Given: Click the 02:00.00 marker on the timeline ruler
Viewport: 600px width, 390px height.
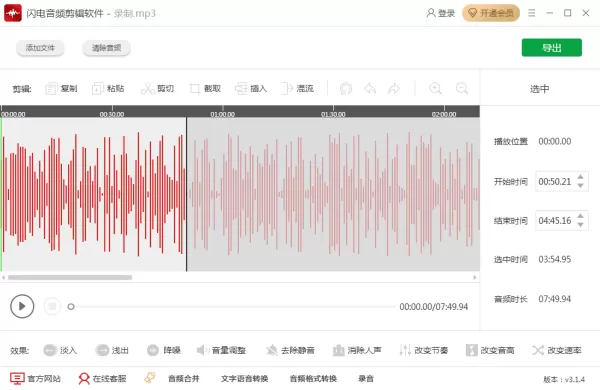Looking at the screenshot, I should [444, 114].
